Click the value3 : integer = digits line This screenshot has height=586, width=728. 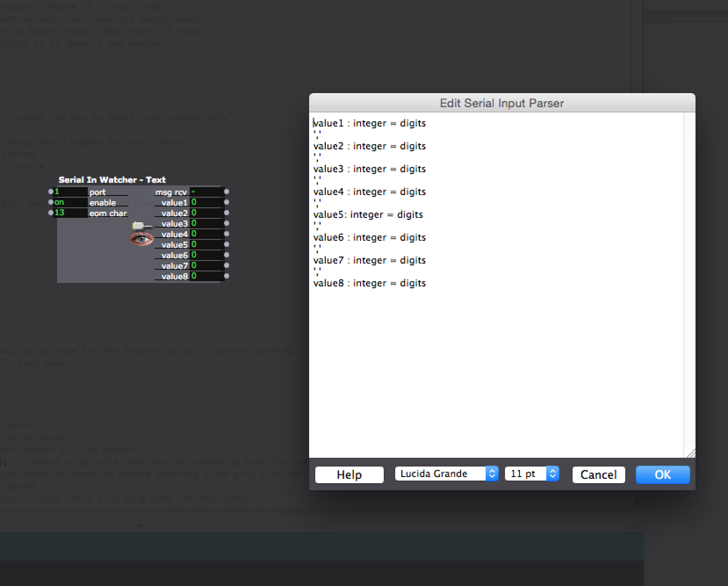click(369, 169)
